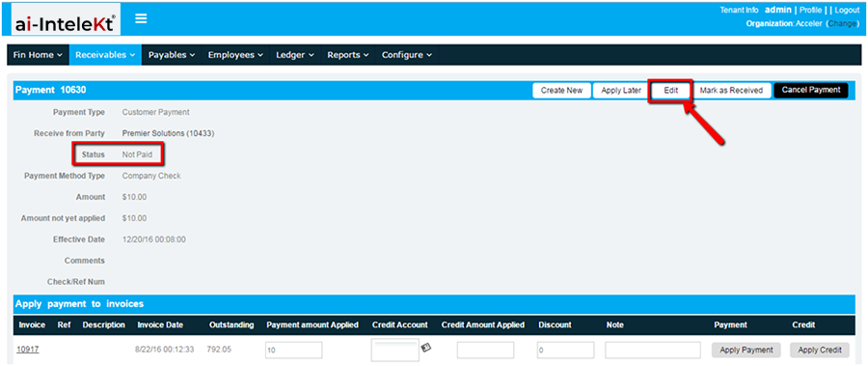The height and width of the screenshot is (366, 868).
Task: Click the Apply payment to invoices heading
Action: point(80,304)
